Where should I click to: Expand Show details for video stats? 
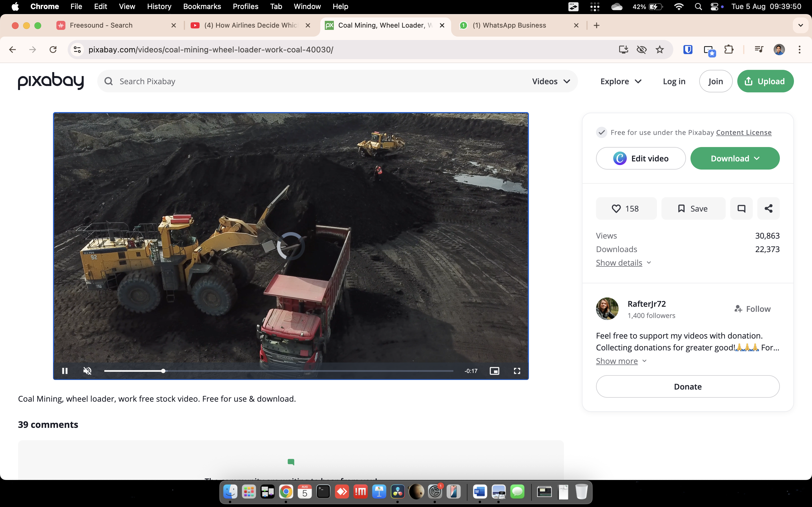623,263
